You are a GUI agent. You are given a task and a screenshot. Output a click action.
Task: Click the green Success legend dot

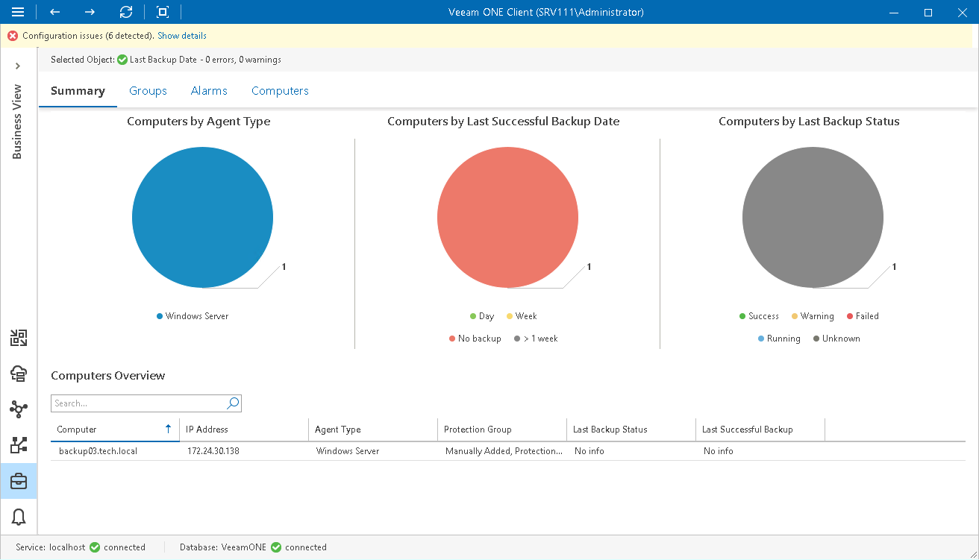point(742,316)
